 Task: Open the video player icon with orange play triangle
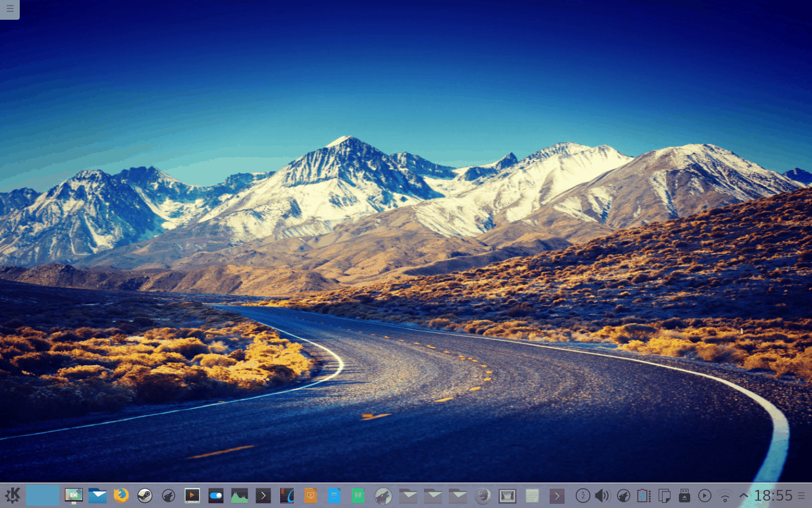pos(192,496)
